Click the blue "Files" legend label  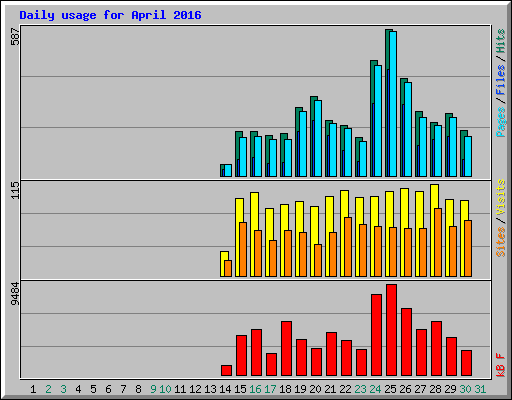[500, 80]
